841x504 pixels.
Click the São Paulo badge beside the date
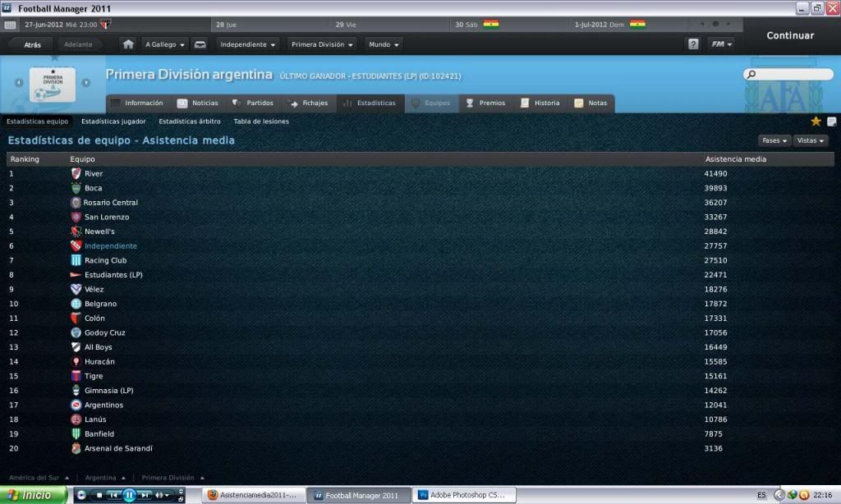(106, 25)
